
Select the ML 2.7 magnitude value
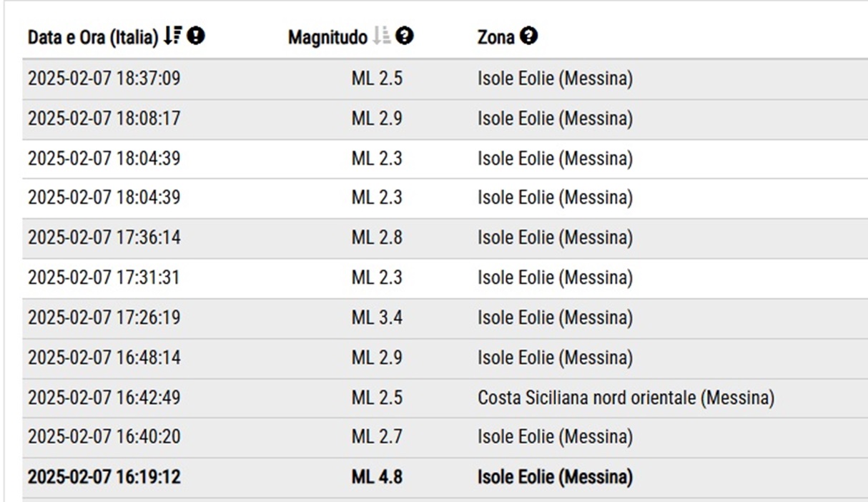377,436
